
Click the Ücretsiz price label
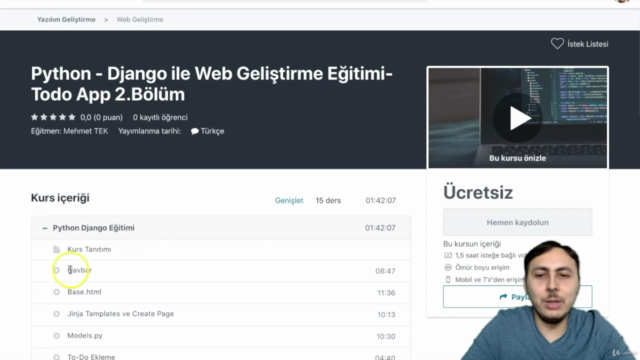pyautogui.click(x=478, y=192)
